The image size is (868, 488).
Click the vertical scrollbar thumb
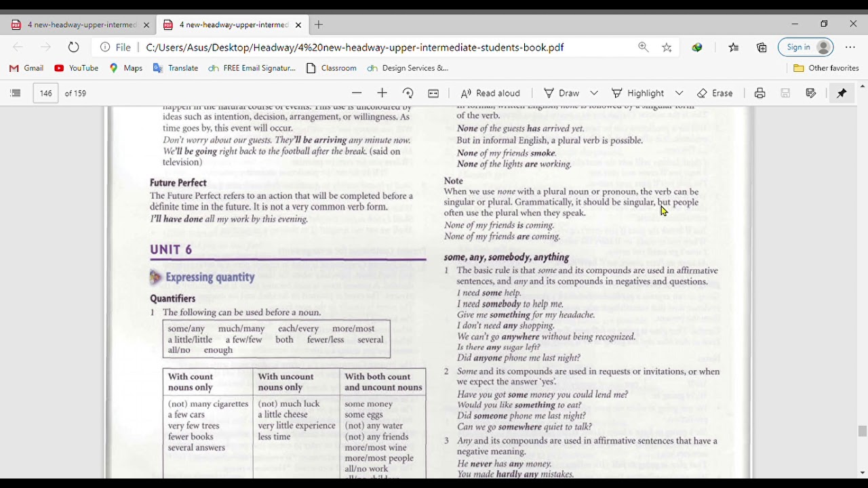[863, 431]
